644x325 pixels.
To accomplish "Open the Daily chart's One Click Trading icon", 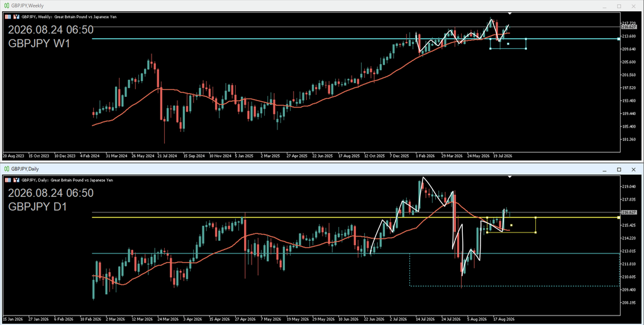I will point(16,180).
